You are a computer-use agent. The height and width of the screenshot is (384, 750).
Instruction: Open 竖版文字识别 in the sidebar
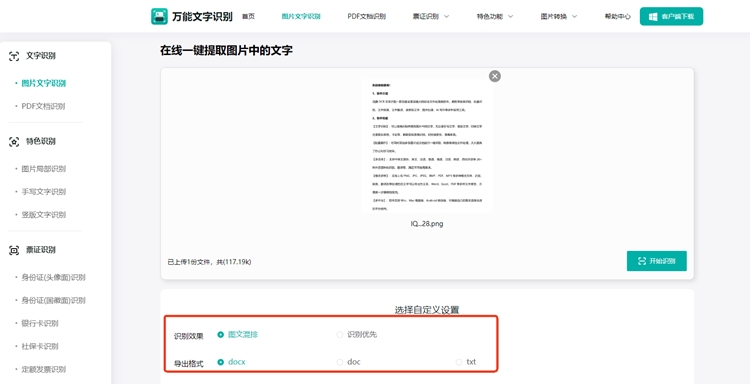tap(44, 215)
